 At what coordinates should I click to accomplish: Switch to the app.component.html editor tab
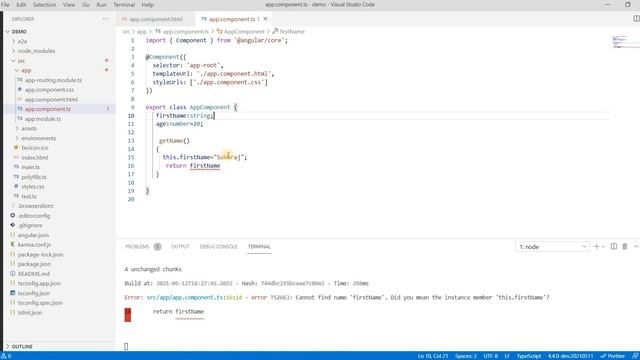pos(156,19)
